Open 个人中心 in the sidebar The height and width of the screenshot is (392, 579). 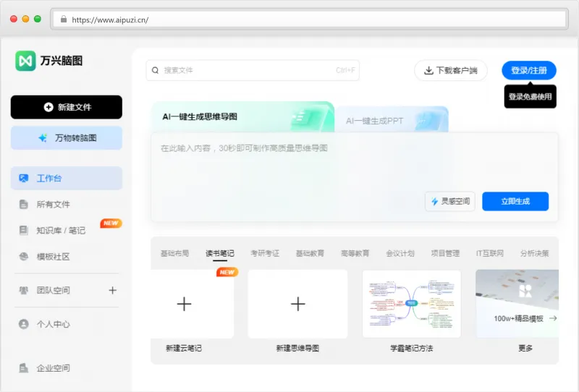tap(67, 324)
